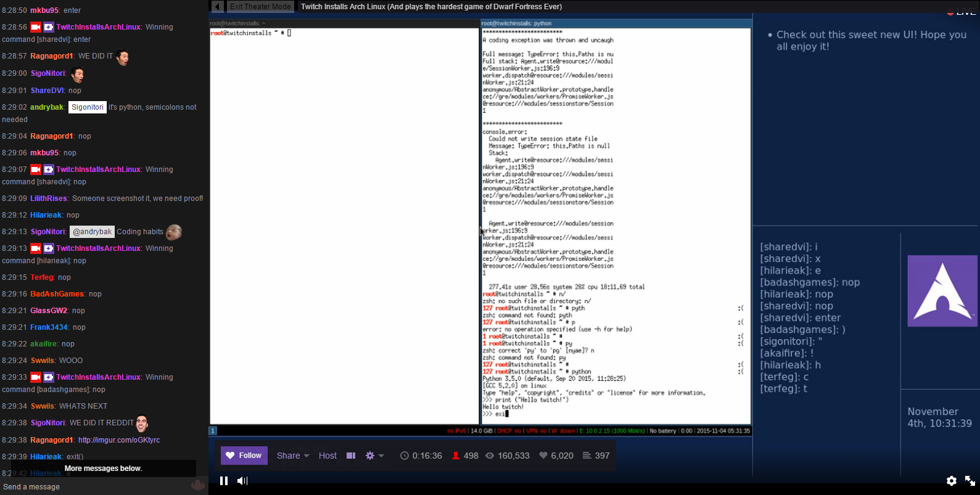
Task: Click username akaifire at 8:29:22
Action: pos(44,344)
